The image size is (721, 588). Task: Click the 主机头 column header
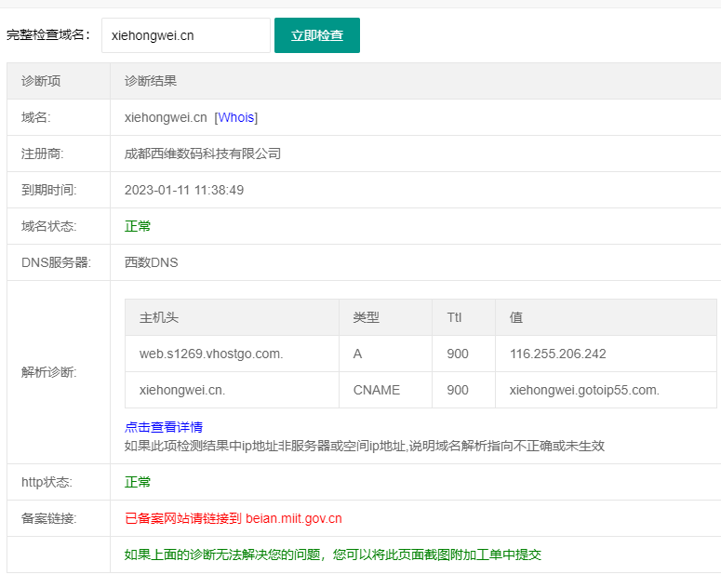(x=233, y=317)
